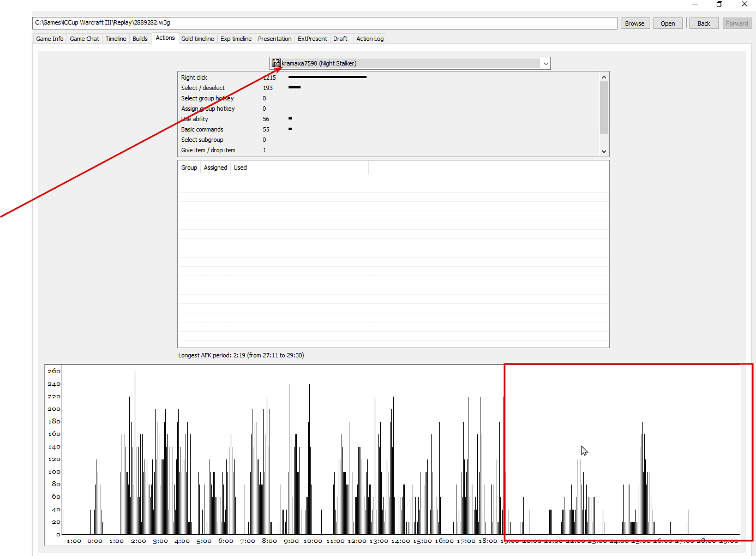The height and width of the screenshot is (556, 756).
Task: Select the Gold timeline tab
Action: point(197,39)
